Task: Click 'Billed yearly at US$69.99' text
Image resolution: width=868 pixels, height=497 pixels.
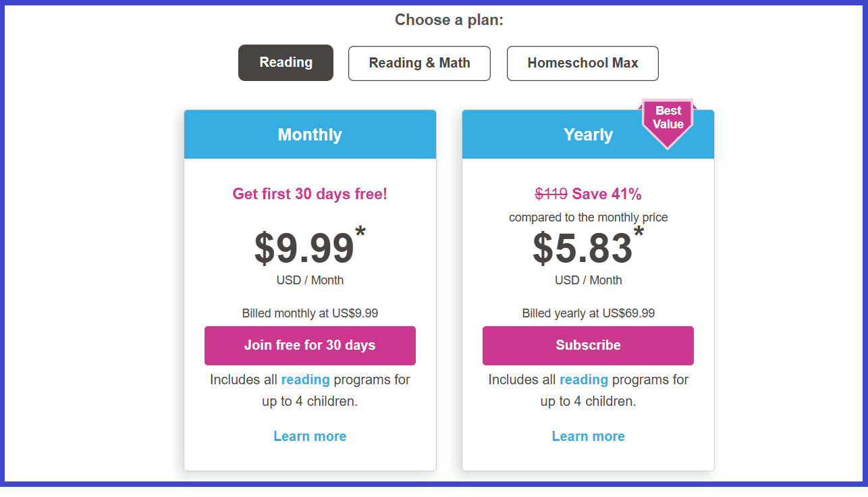Action: (x=588, y=313)
